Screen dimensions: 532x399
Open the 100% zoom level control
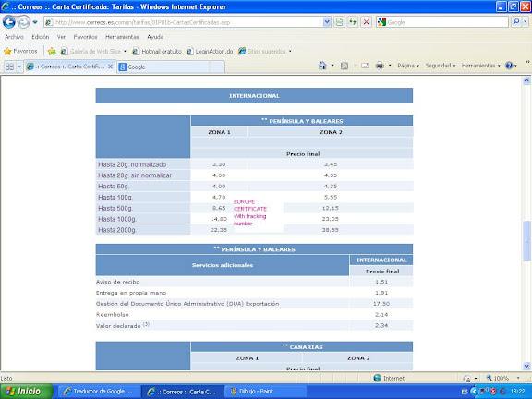click(x=502, y=378)
